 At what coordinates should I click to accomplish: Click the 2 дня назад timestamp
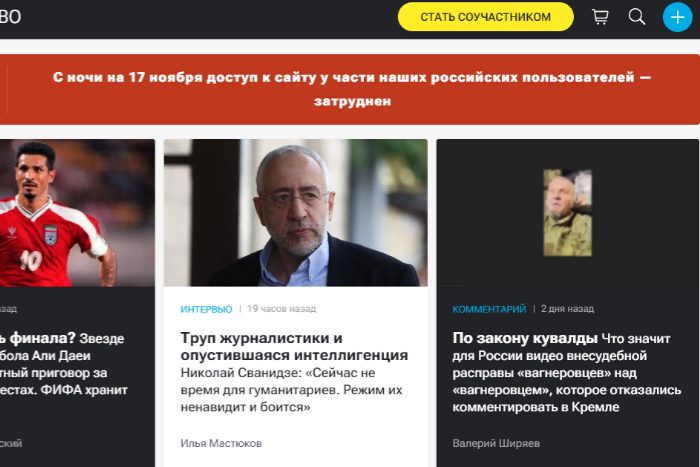(x=567, y=309)
